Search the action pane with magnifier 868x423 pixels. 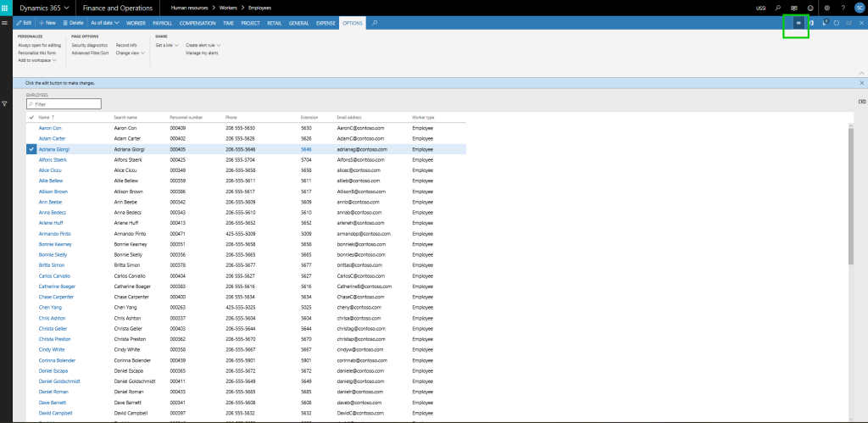point(375,23)
